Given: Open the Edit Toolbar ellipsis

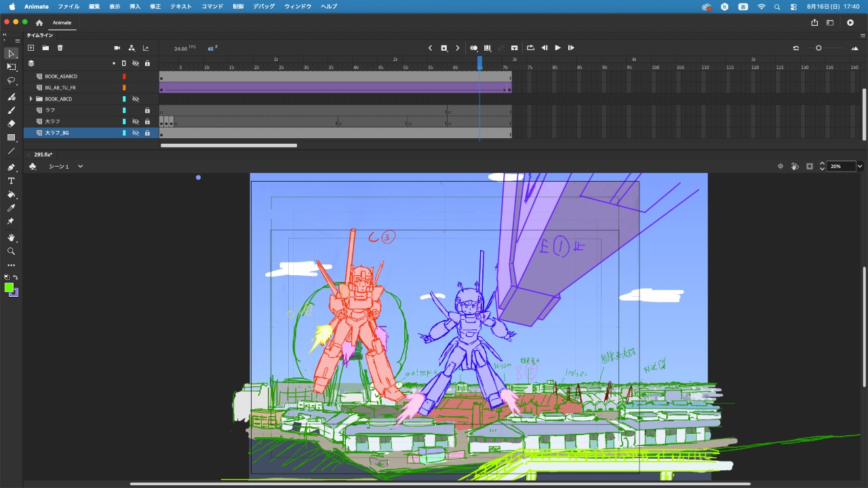Looking at the screenshot, I should 11,265.
